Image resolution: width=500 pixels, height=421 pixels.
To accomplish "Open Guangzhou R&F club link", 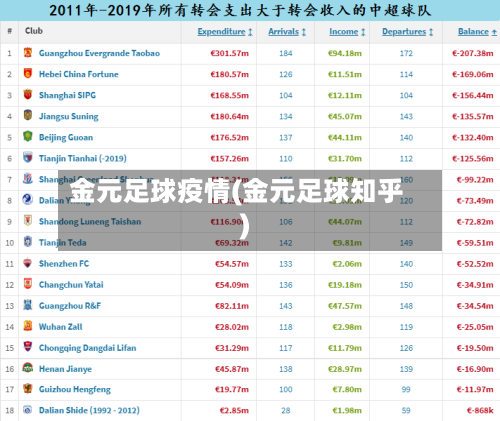I will 70,306.
